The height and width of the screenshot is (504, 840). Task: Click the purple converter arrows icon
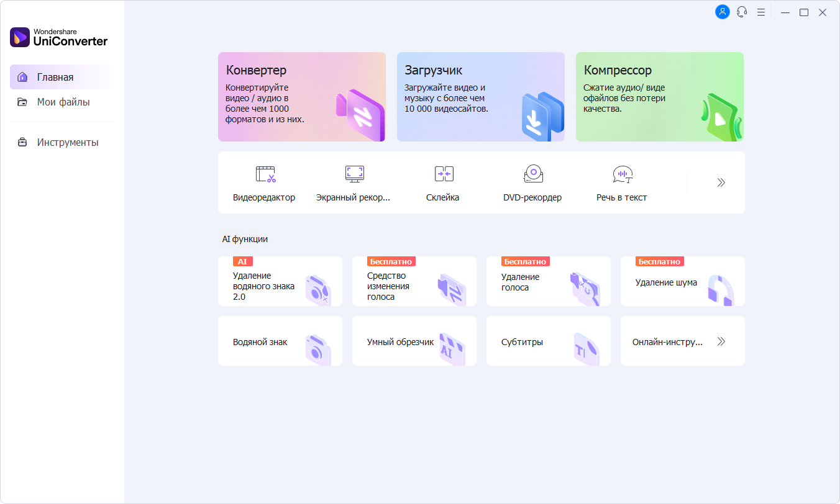[360, 116]
